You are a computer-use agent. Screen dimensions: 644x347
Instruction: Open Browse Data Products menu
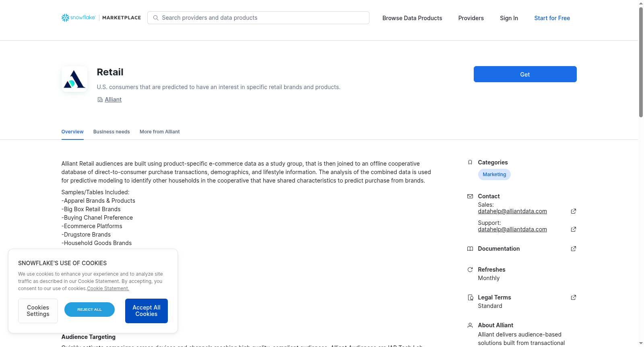point(412,18)
